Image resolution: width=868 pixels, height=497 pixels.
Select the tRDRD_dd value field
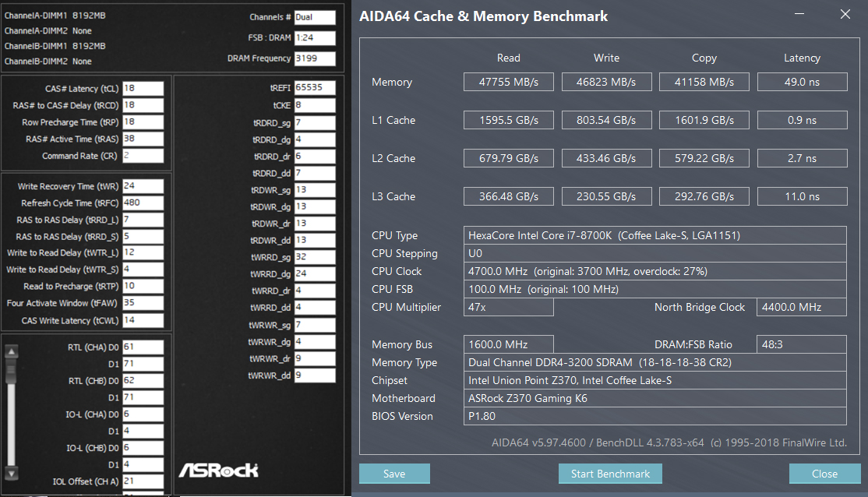coord(315,173)
